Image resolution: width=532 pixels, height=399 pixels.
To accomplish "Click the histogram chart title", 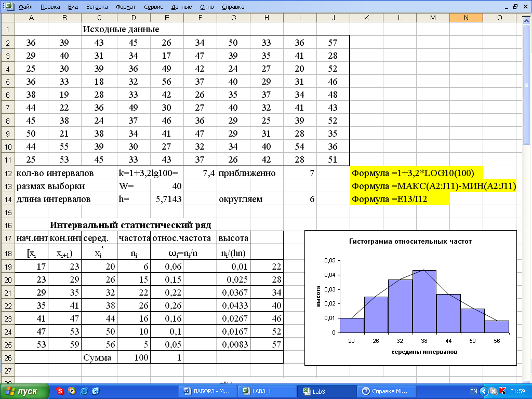I will coord(410,242).
